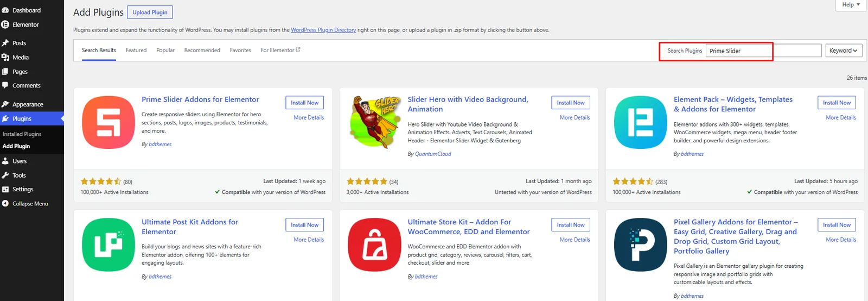The image size is (868, 301).
Task: Open bdthemes author link under Prime Slider
Action: (x=160, y=145)
